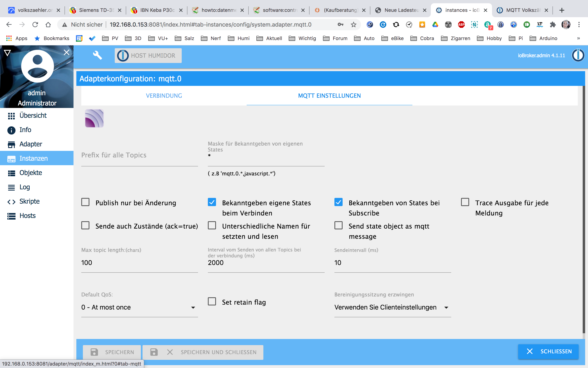Show more bookmarks with the chevron
This screenshot has height=368, width=588.
[x=579, y=38]
